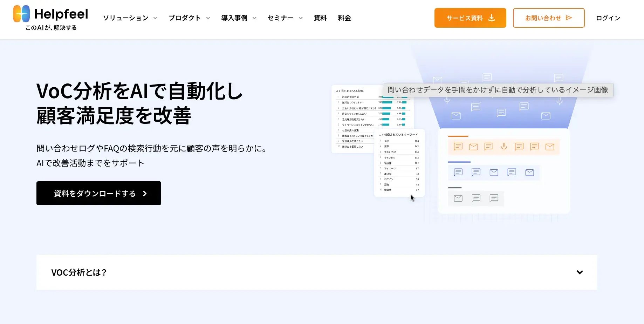The height and width of the screenshot is (324, 644).
Task: Click the ログイン link
Action: (608, 18)
